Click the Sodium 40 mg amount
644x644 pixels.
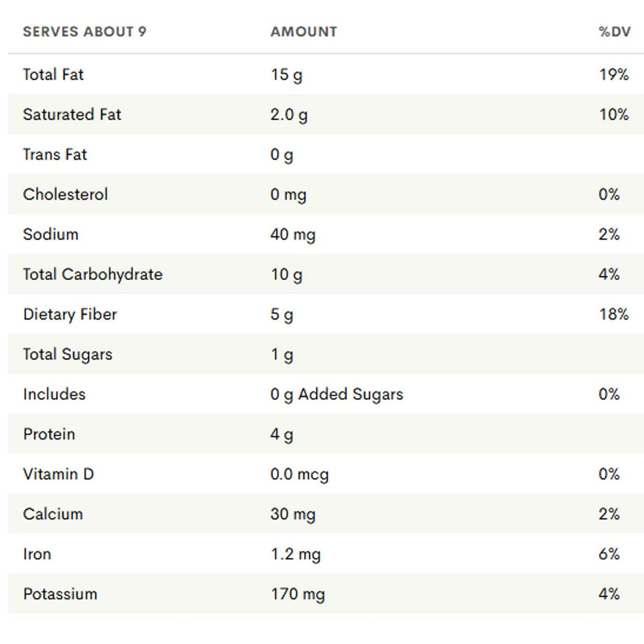click(292, 234)
